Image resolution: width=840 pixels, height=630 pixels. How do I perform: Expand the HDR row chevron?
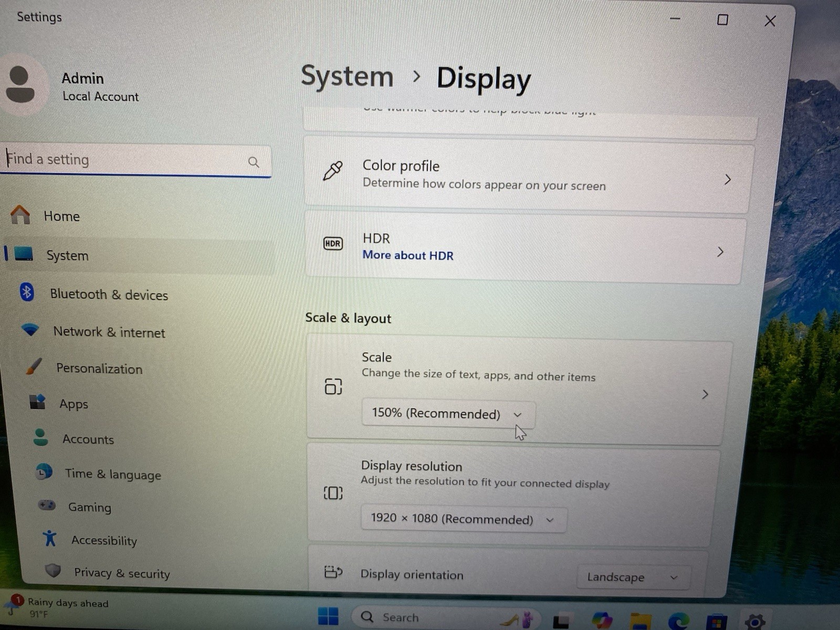coord(720,252)
